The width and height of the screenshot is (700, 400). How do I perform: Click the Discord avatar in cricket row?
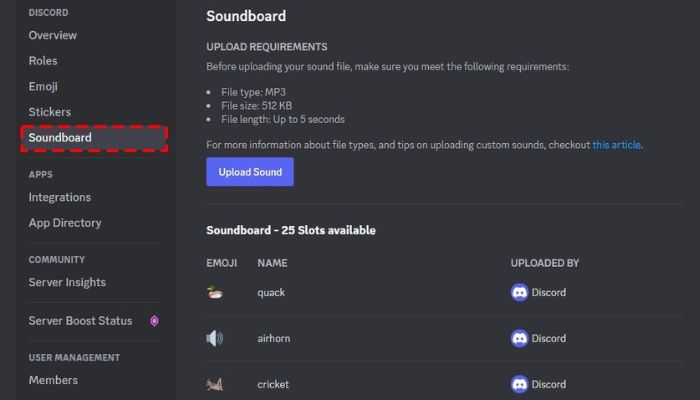tap(519, 384)
